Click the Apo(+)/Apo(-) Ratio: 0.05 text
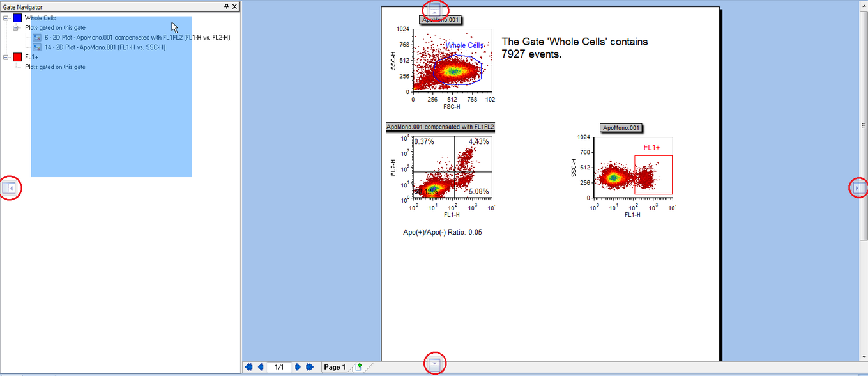Viewport: 868px width, 376px height. pos(443,232)
